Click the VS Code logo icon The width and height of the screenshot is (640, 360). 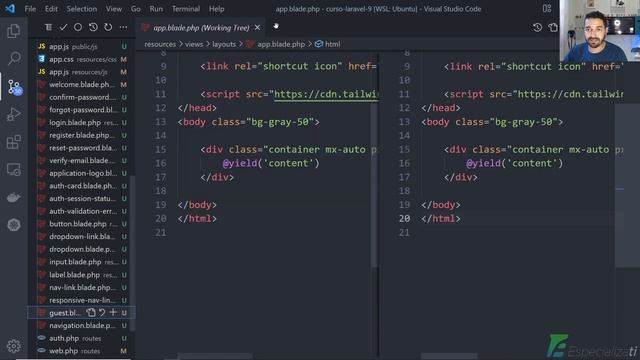(10, 9)
